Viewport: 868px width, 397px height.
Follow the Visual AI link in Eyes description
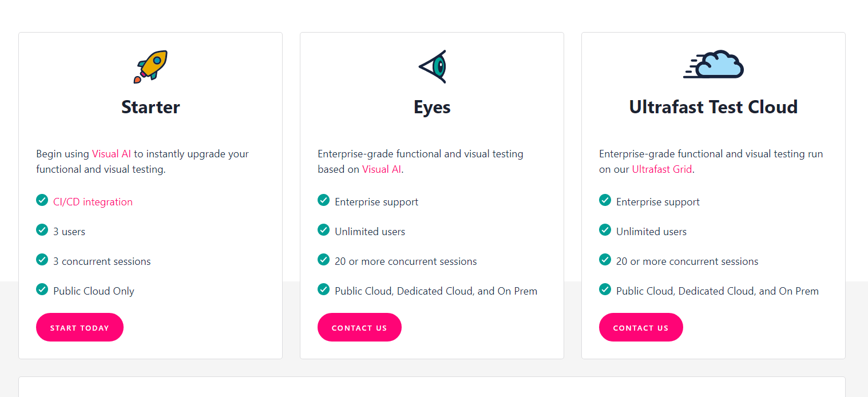(x=382, y=169)
